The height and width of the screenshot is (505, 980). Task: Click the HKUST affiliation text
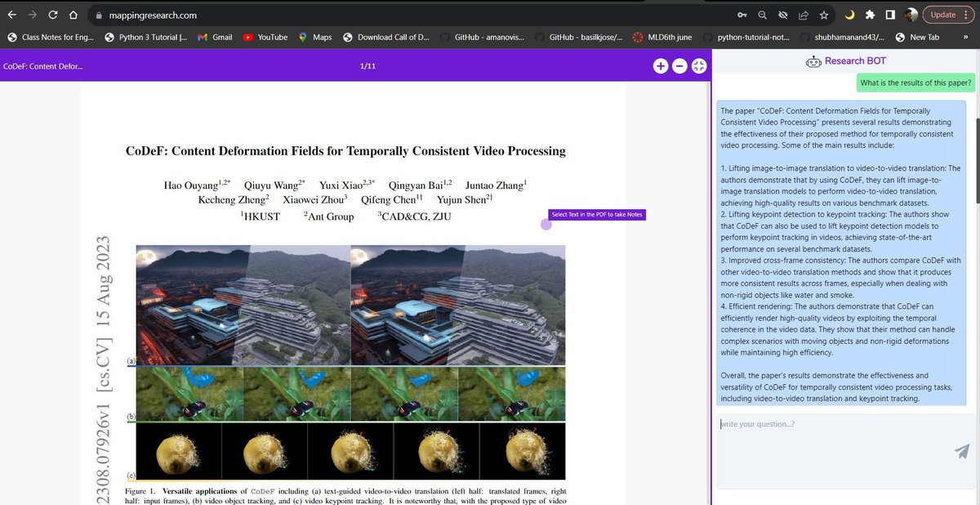[260, 217]
